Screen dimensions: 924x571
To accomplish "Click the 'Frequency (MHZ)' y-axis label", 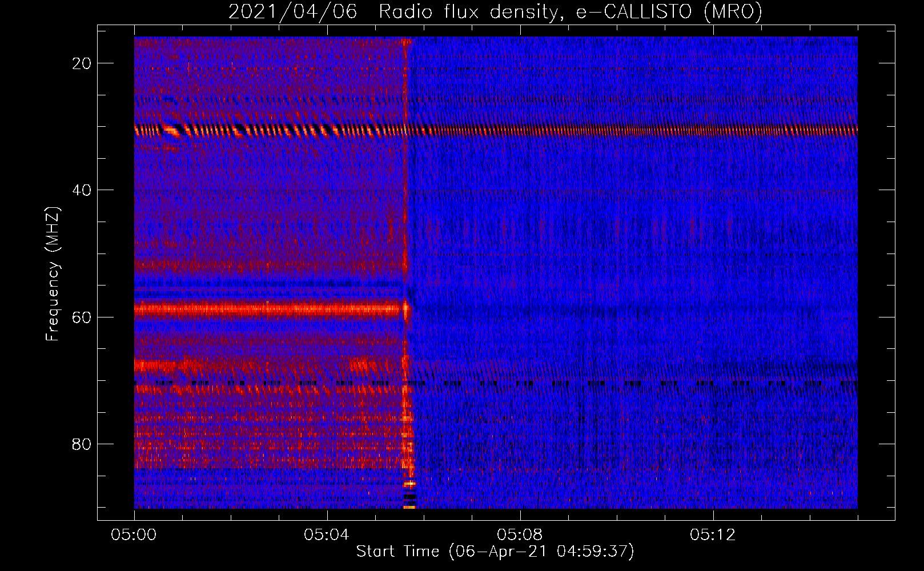I will [53, 274].
